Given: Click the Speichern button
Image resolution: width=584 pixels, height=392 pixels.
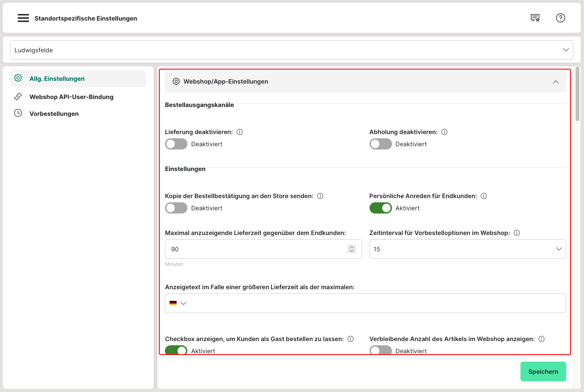Looking at the screenshot, I should pos(543,371).
